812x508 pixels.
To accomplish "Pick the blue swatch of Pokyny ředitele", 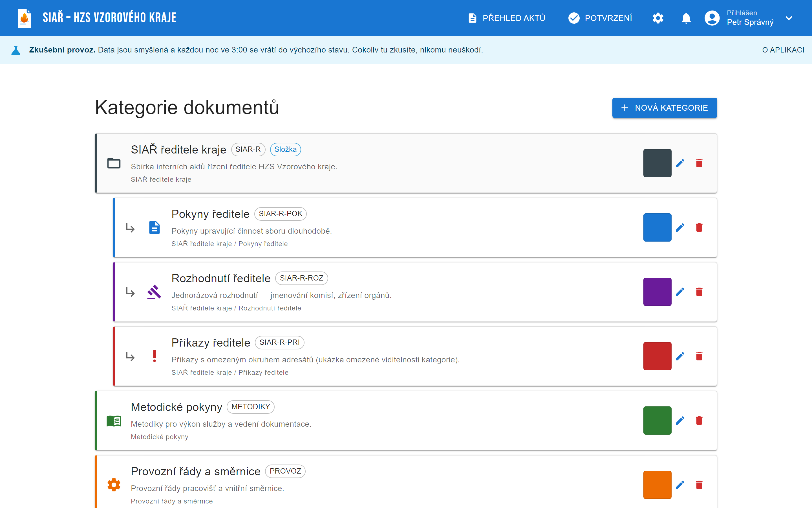I will click(657, 227).
